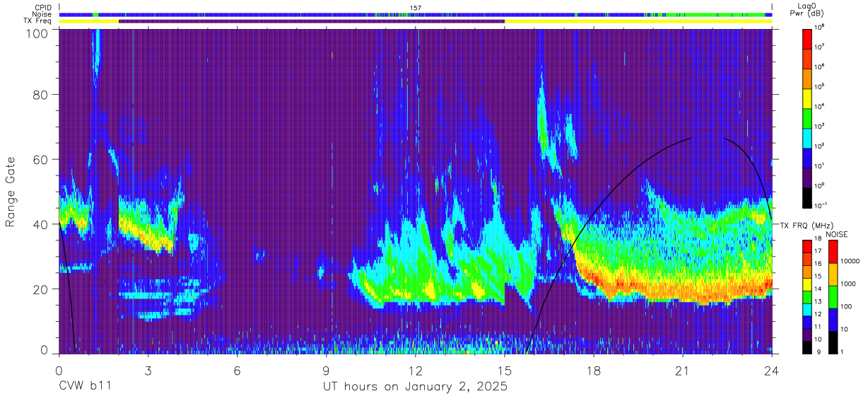This screenshot has height=401, width=868.
Task: Click the 1 label on NOISE colorbar
Action: (843, 351)
